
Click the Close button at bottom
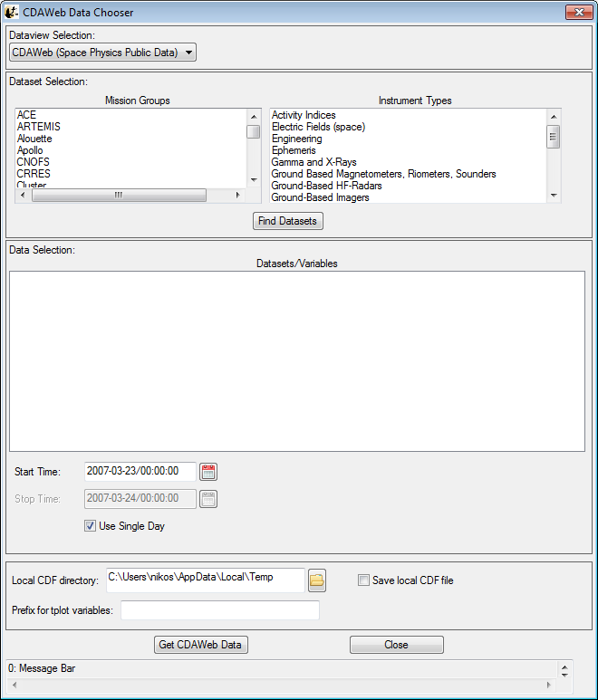pos(396,645)
